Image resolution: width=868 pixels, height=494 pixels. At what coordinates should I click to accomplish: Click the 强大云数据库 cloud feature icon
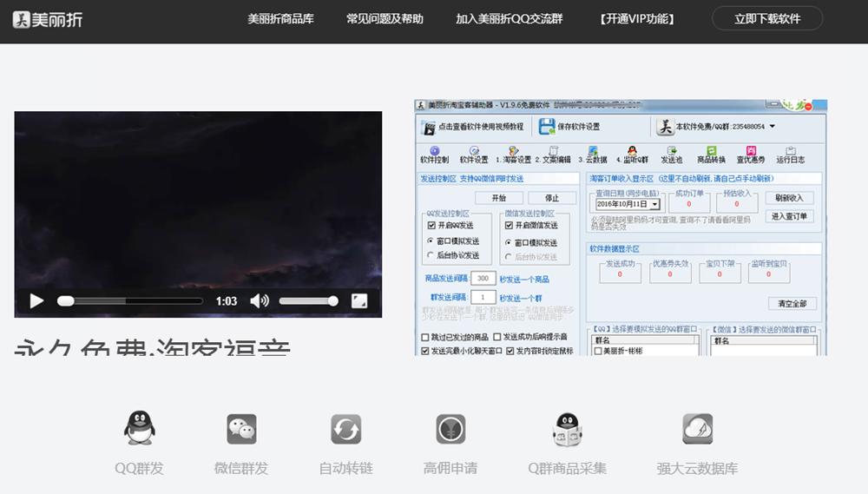(697, 429)
